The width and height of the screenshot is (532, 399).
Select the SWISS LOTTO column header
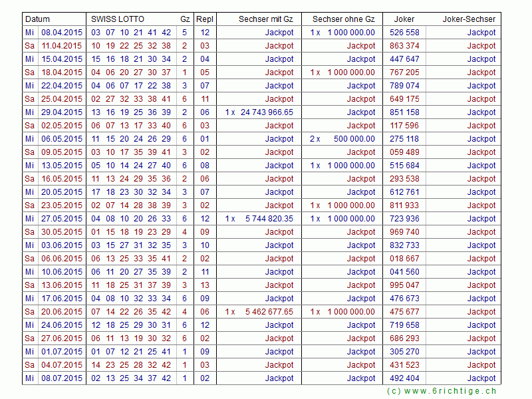pyautogui.click(x=117, y=19)
